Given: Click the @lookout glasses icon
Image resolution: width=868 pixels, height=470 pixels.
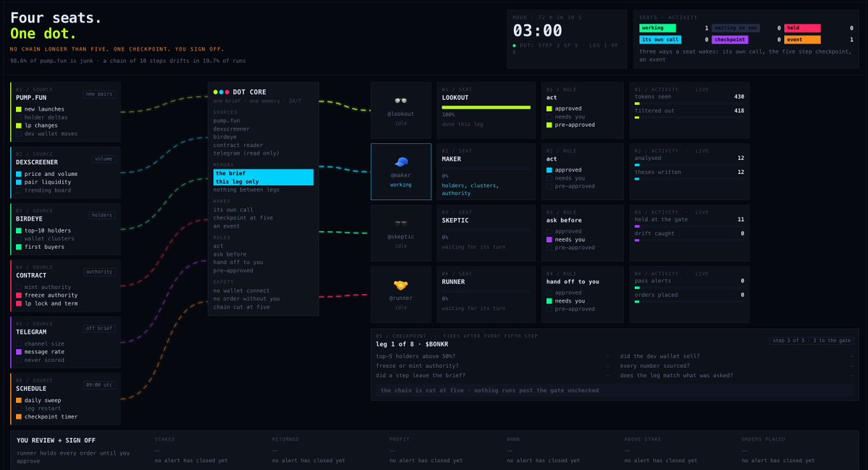Looking at the screenshot, I should (401, 100).
